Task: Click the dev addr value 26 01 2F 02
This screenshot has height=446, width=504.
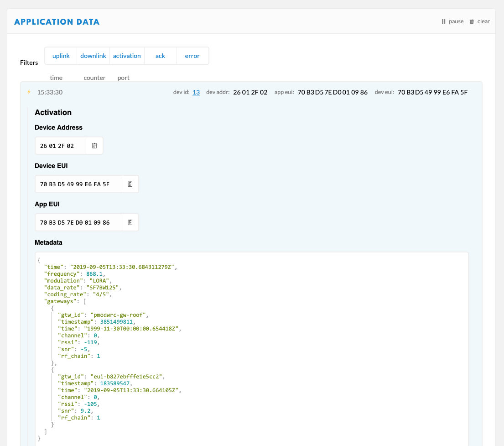Action: point(250,92)
